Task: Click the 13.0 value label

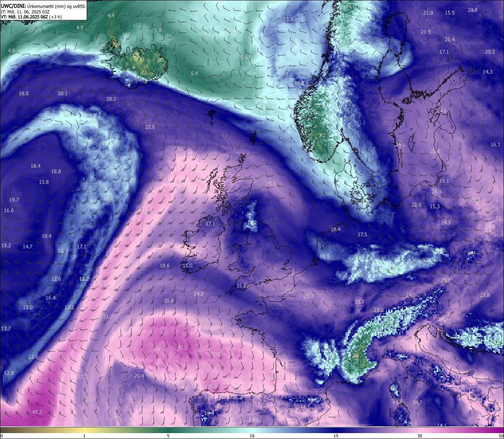Action: 28,307
